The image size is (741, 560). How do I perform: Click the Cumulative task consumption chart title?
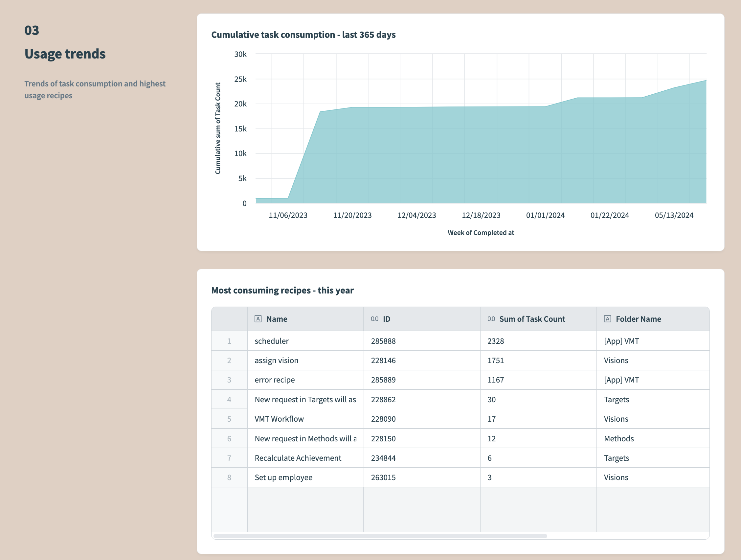(x=303, y=35)
